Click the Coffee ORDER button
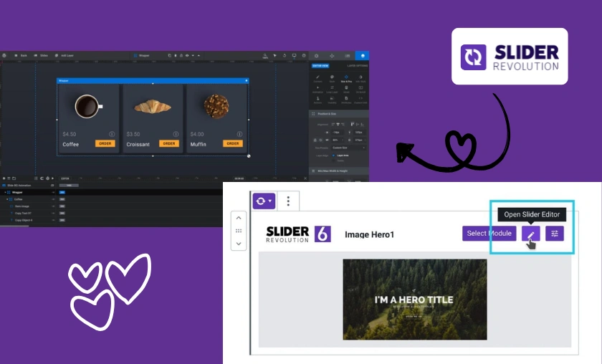Viewport: 602px width, 364px height. (x=105, y=143)
